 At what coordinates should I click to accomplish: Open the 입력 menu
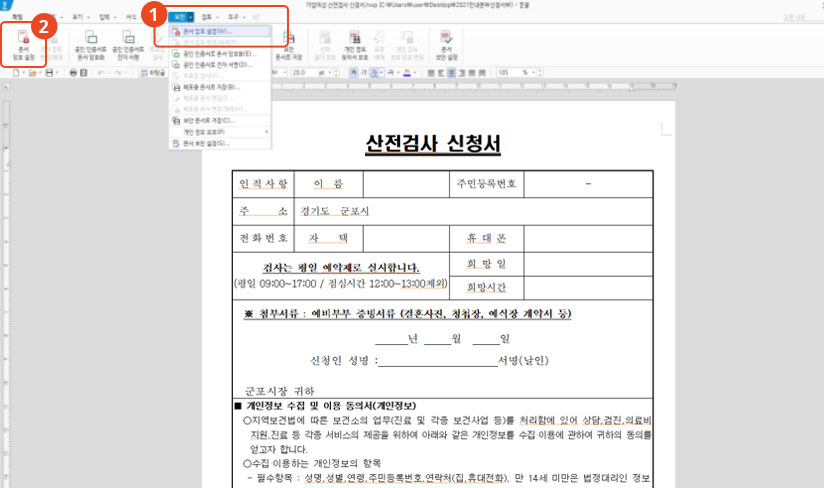tap(107, 17)
